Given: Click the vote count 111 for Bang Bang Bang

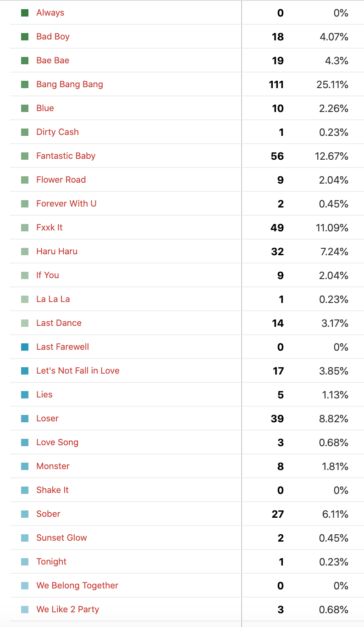Looking at the screenshot, I should point(276,84).
